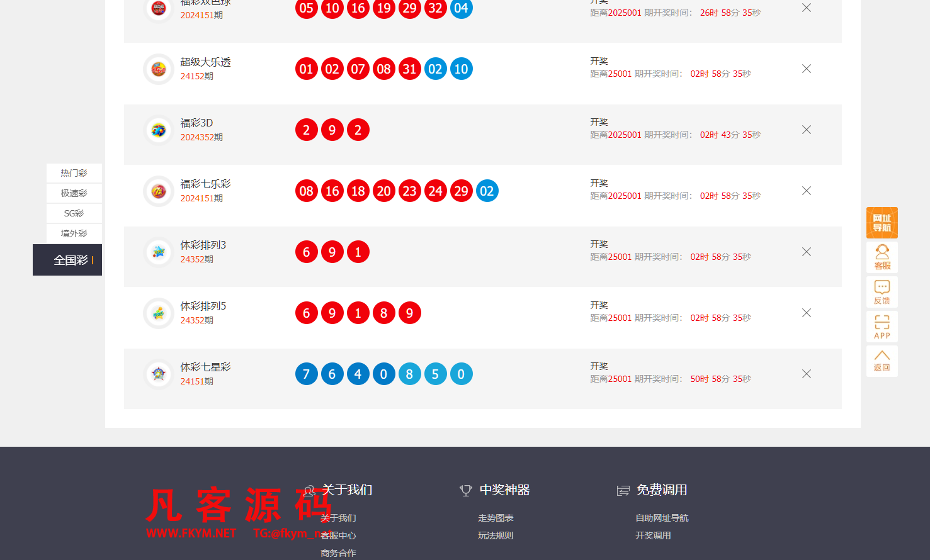Open the 客服 customer service icon
The height and width of the screenshot is (560, 930).
(x=882, y=257)
